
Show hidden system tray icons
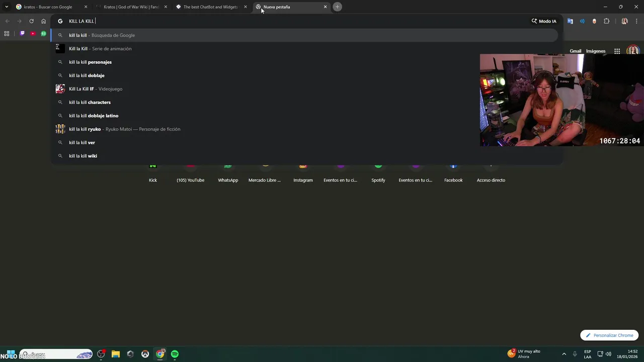click(x=564, y=354)
